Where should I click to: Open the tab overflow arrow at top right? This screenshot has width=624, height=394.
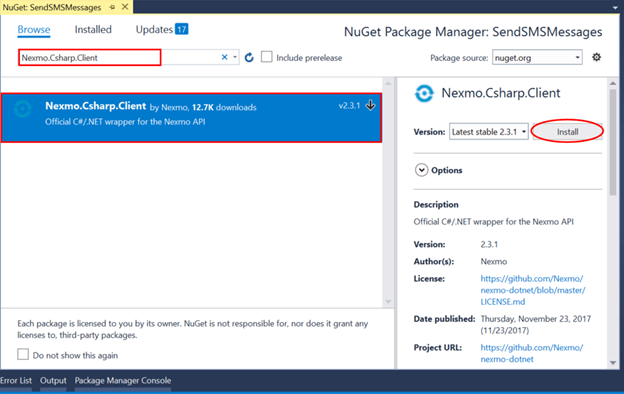point(615,8)
